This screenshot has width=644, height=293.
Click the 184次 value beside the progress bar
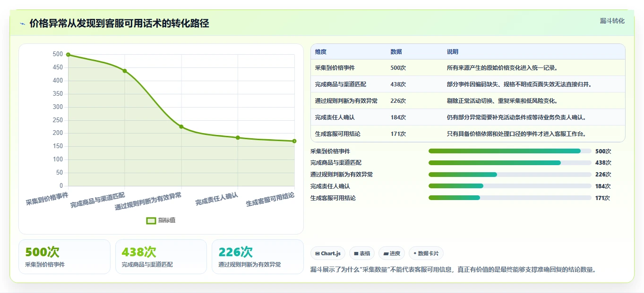[x=603, y=186]
